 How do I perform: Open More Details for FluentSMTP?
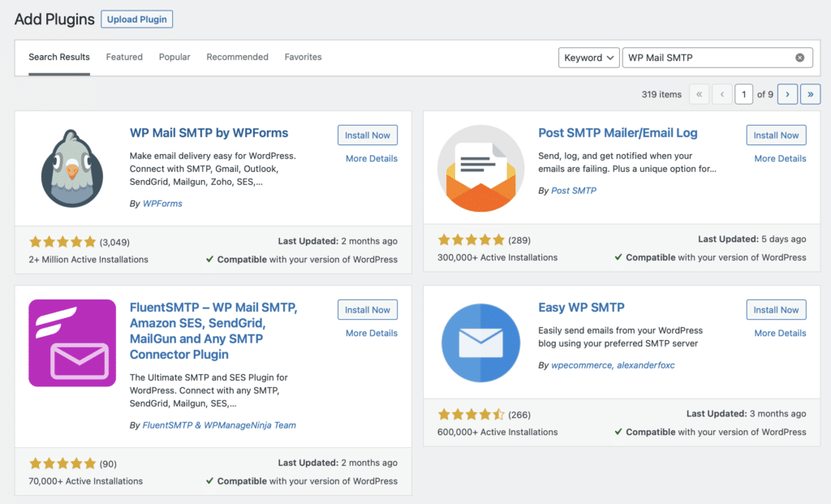click(371, 333)
